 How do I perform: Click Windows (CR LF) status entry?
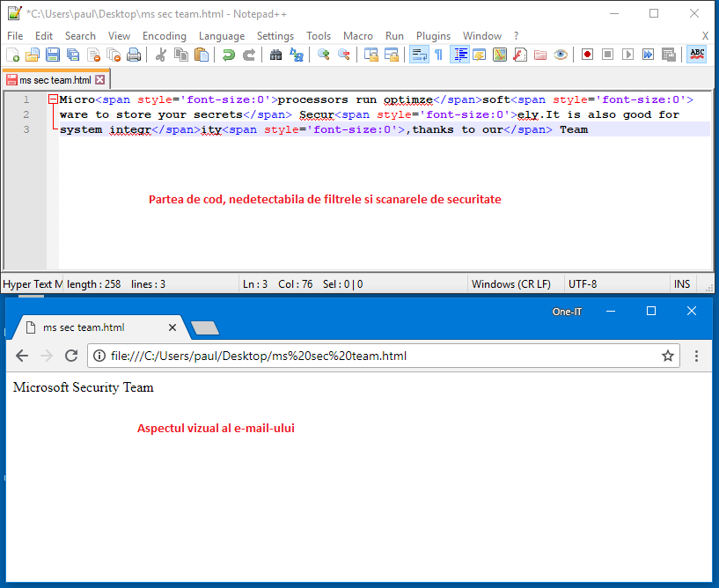tap(510, 284)
